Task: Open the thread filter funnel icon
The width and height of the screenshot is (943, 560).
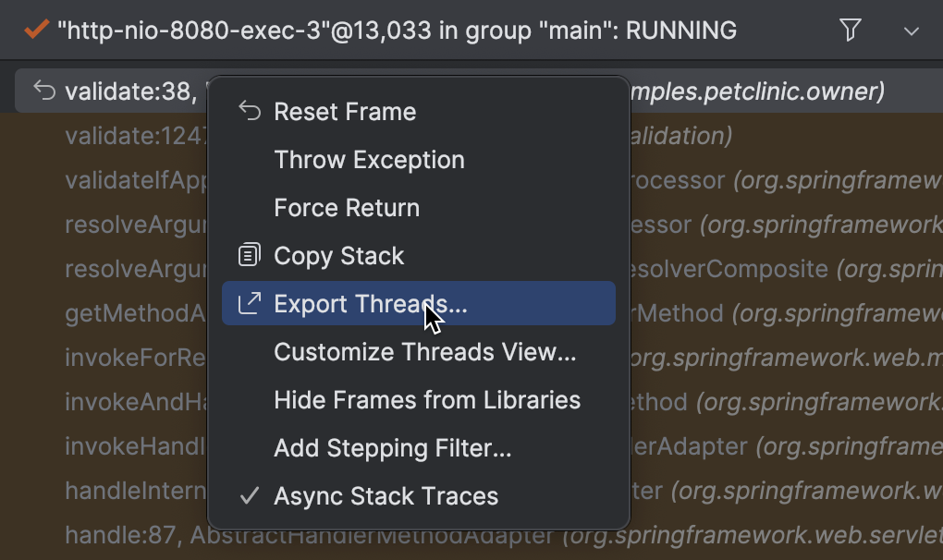Action: (850, 30)
